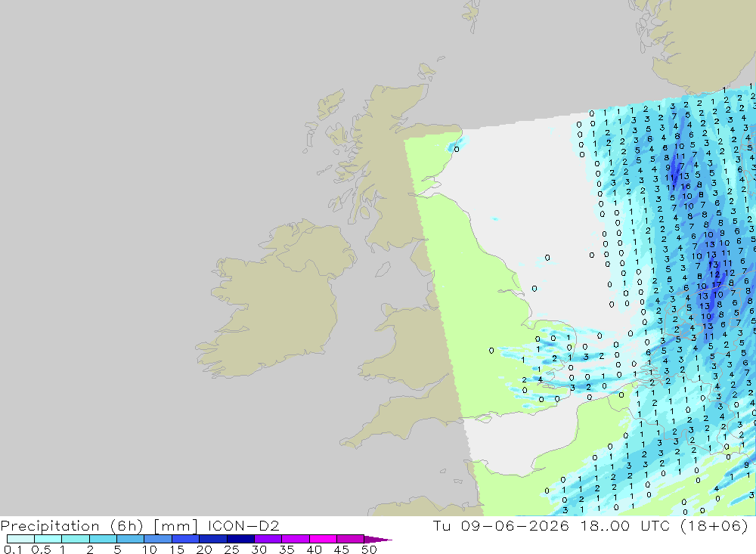This screenshot has height=554, width=756.
Task: Click the "50" legend scale label
Action: [369, 549]
